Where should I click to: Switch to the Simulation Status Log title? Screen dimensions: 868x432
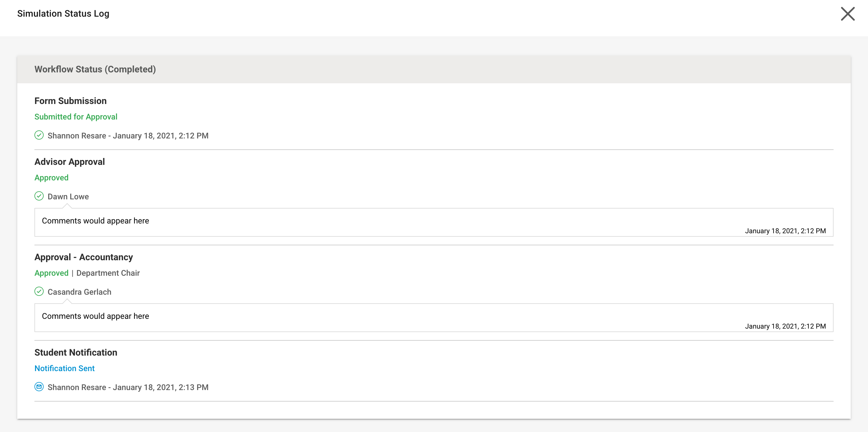[x=63, y=14]
